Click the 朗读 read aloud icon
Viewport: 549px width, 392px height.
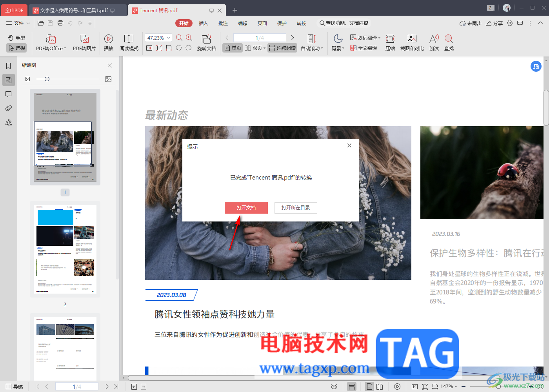[x=434, y=38]
